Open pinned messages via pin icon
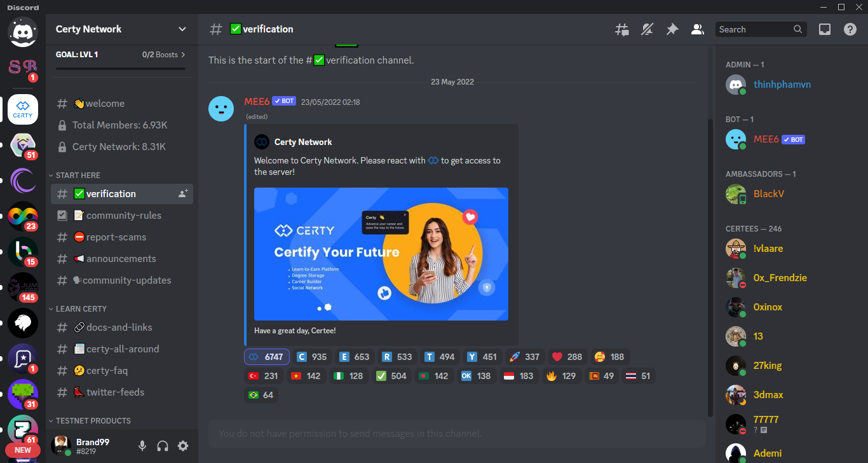This screenshot has width=868, height=463. click(672, 29)
